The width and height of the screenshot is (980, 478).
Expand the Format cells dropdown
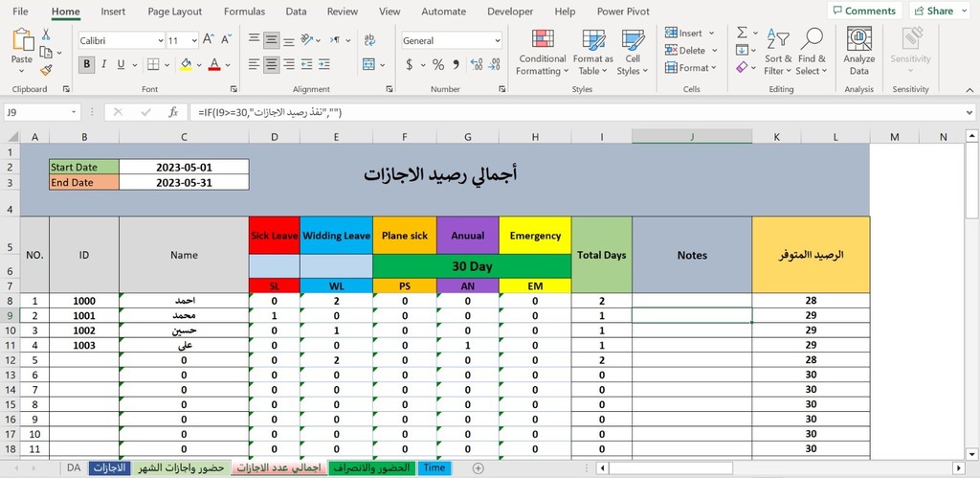[x=713, y=68]
